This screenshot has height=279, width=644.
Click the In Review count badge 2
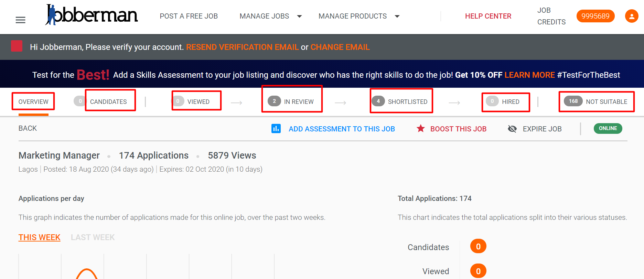[274, 101]
